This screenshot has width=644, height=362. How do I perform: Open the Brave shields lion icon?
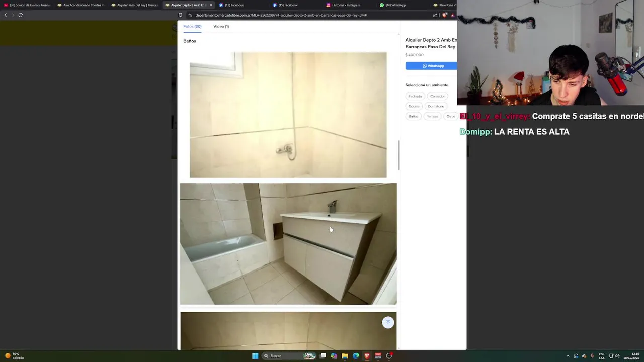[445, 15]
